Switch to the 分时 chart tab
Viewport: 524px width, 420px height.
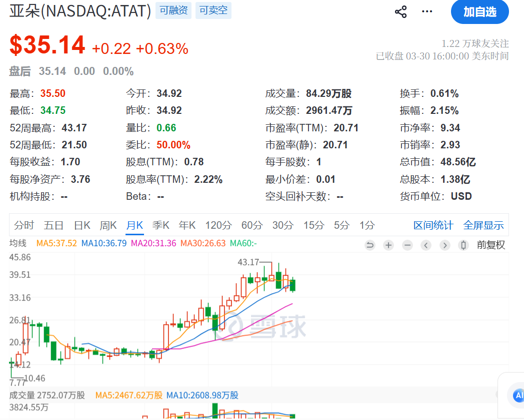tap(24, 225)
